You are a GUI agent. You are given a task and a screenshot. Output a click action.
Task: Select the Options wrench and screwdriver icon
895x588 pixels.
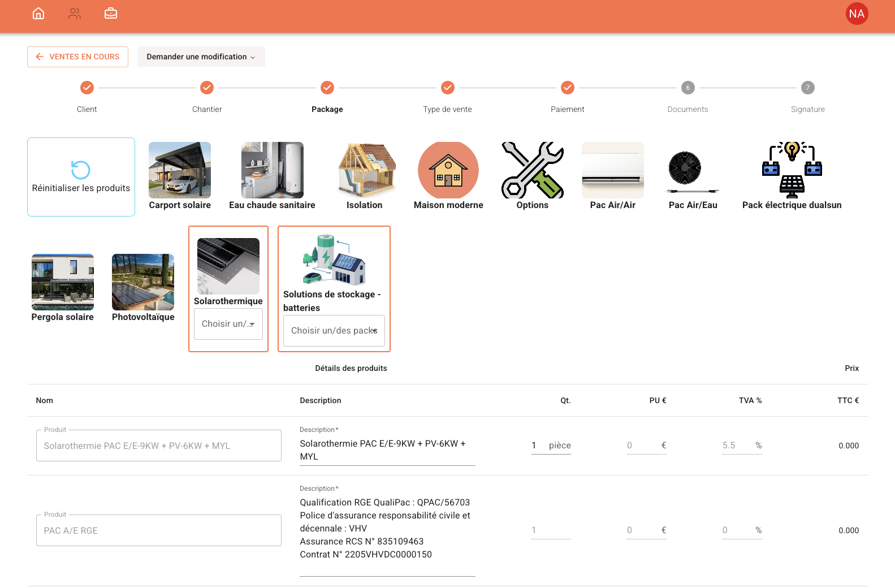coord(532,170)
